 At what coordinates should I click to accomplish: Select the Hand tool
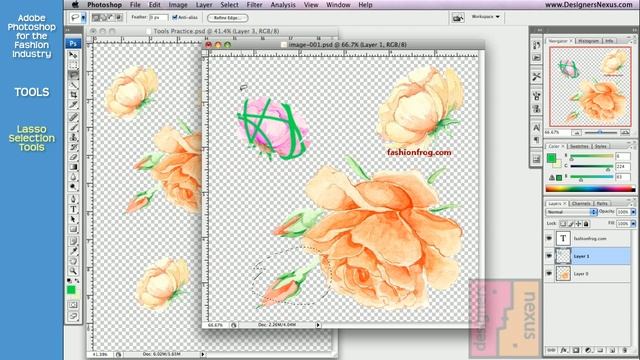73,261
